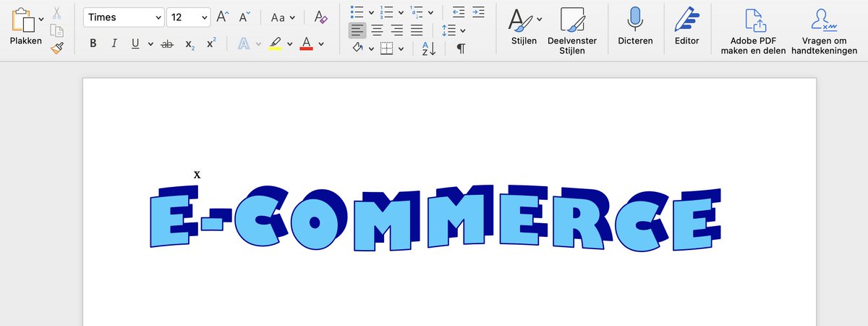Open the font color dropdown arrow
This screenshot has height=326, width=868.
tap(320, 44)
